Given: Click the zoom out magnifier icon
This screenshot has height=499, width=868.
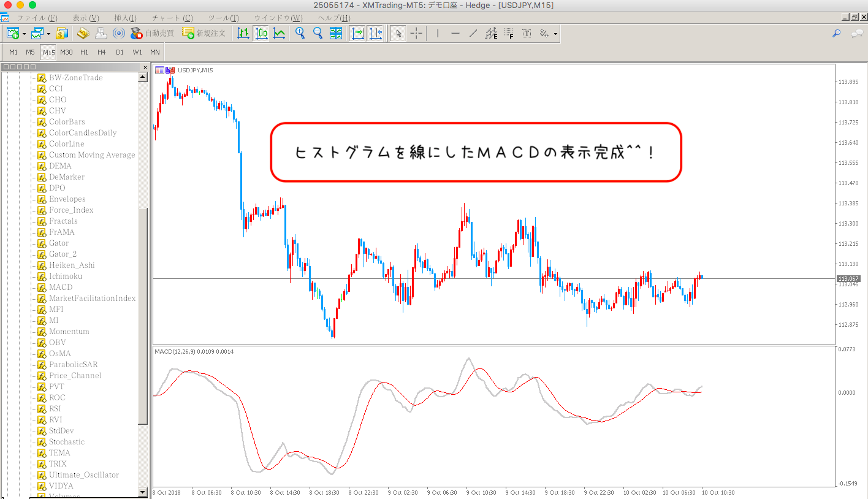Looking at the screenshot, I should pyautogui.click(x=318, y=33).
